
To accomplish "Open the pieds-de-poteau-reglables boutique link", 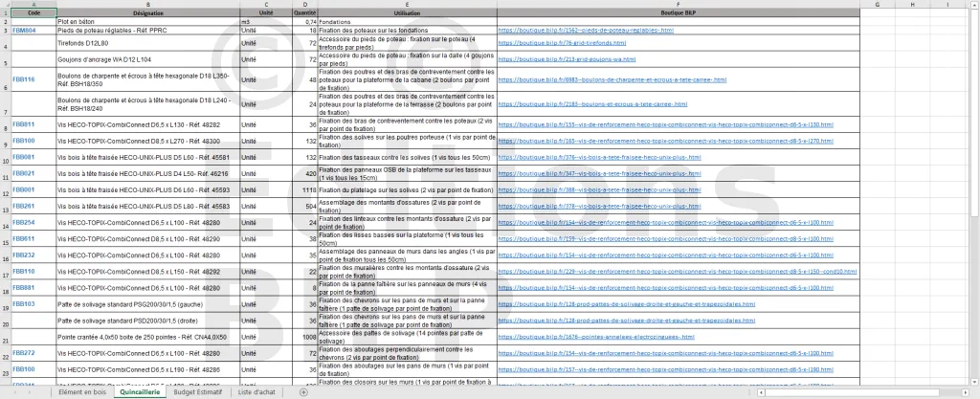I will click(586, 31).
